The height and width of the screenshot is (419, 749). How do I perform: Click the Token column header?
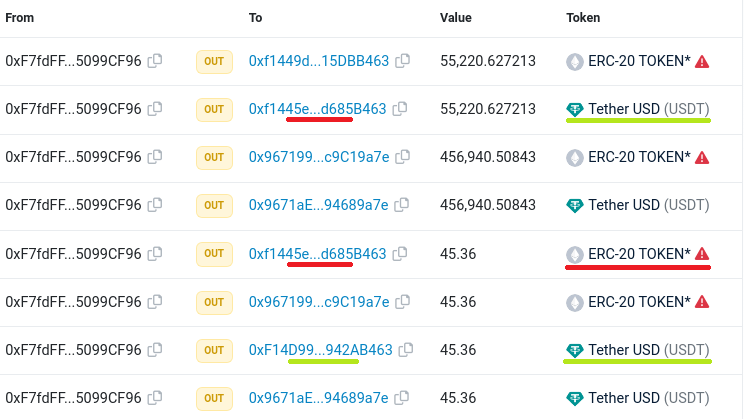click(585, 18)
